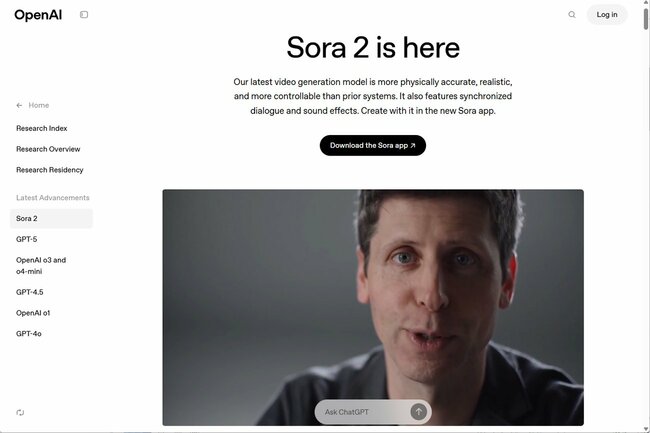Screen dimensions: 650x433
Task: Open Research Index page
Action: (x=41, y=128)
